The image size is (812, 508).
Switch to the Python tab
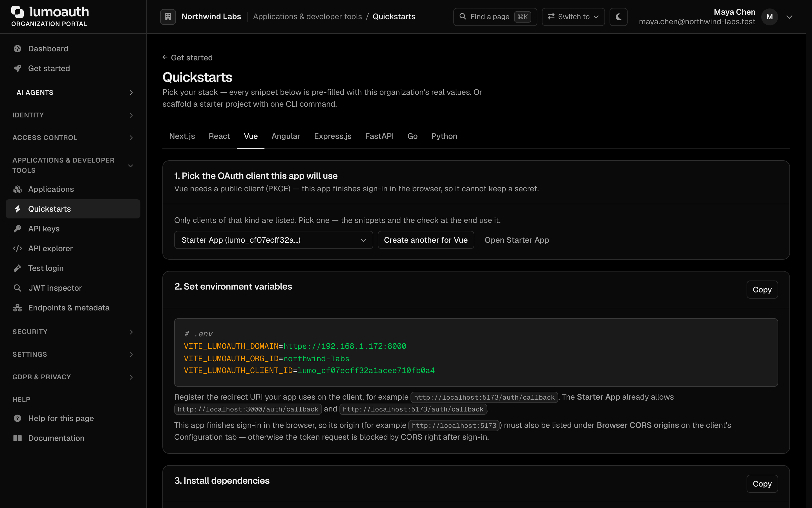tap(444, 136)
